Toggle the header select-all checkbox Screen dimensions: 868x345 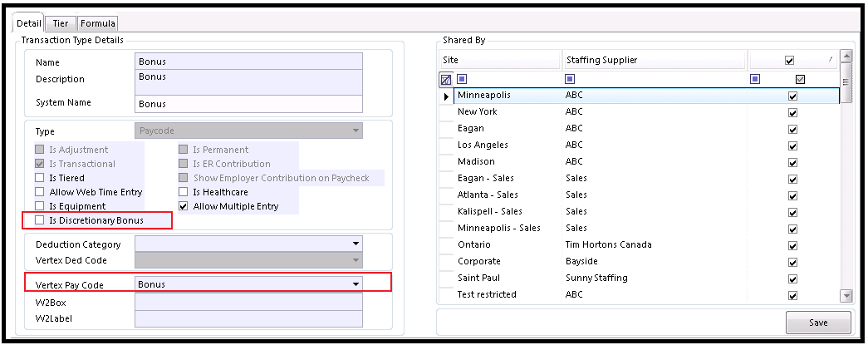789,61
